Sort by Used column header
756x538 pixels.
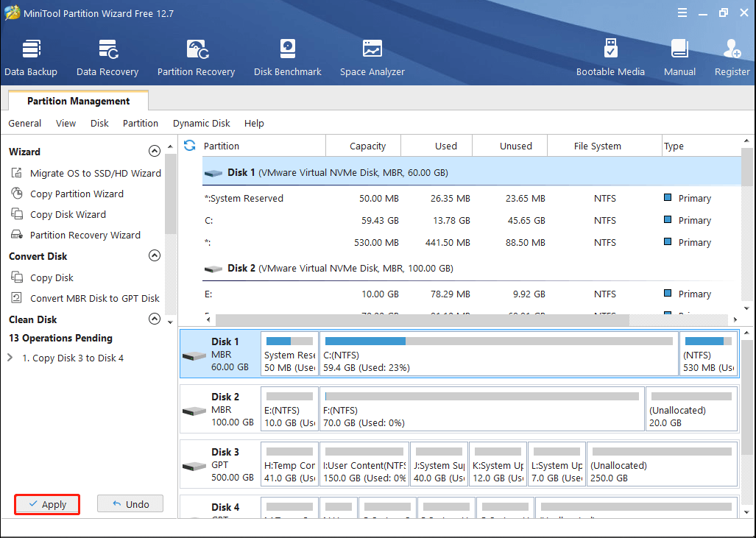pyautogui.click(x=437, y=146)
